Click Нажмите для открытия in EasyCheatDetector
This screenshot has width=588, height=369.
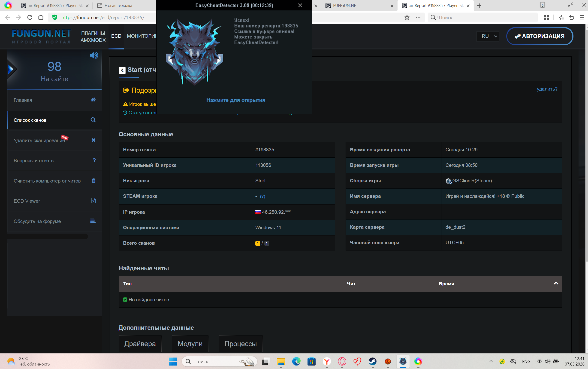tap(235, 100)
